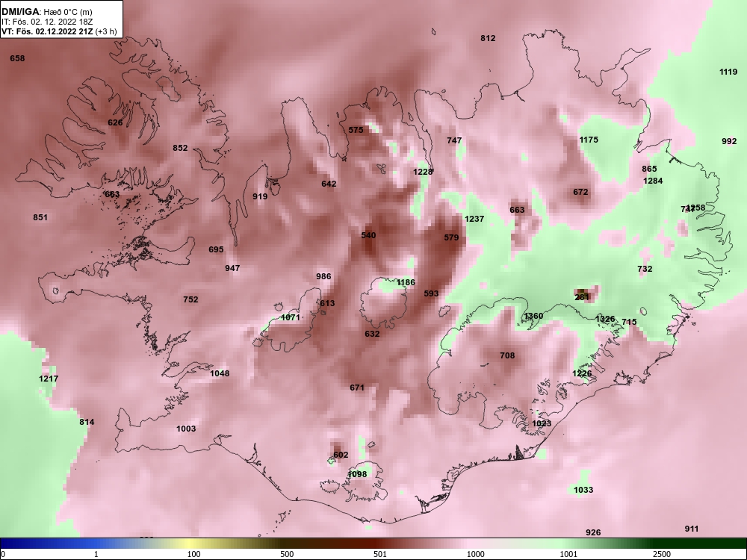Click the 632 value below the glacier outline
The height and width of the screenshot is (560, 747).
372,335
